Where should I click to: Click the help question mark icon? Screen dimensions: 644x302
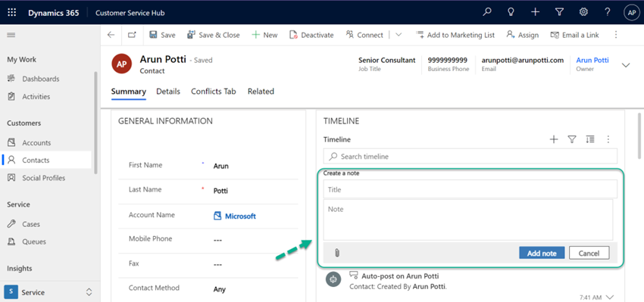click(x=608, y=12)
